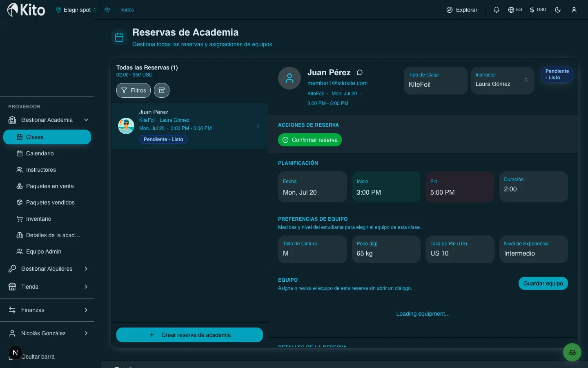The image size is (588, 368).
Task: Click Talla de Pie US 10 card
Action: click(x=460, y=249)
